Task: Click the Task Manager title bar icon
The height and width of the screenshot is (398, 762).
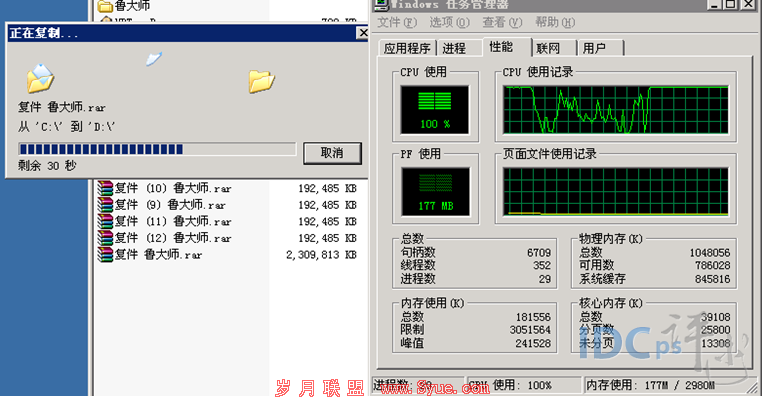Action: pyautogui.click(x=381, y=5)
